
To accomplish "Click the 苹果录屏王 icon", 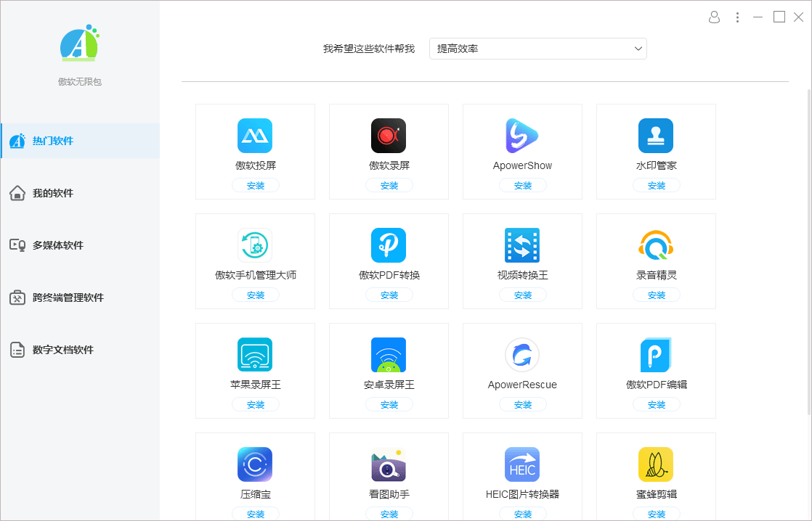I will (x=255, y=355).
